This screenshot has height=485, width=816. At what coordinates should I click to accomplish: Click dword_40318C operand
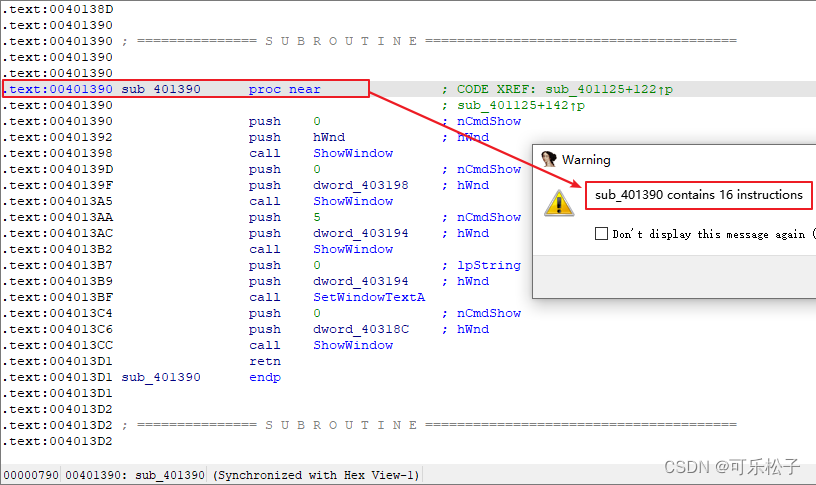coord(361,329)
